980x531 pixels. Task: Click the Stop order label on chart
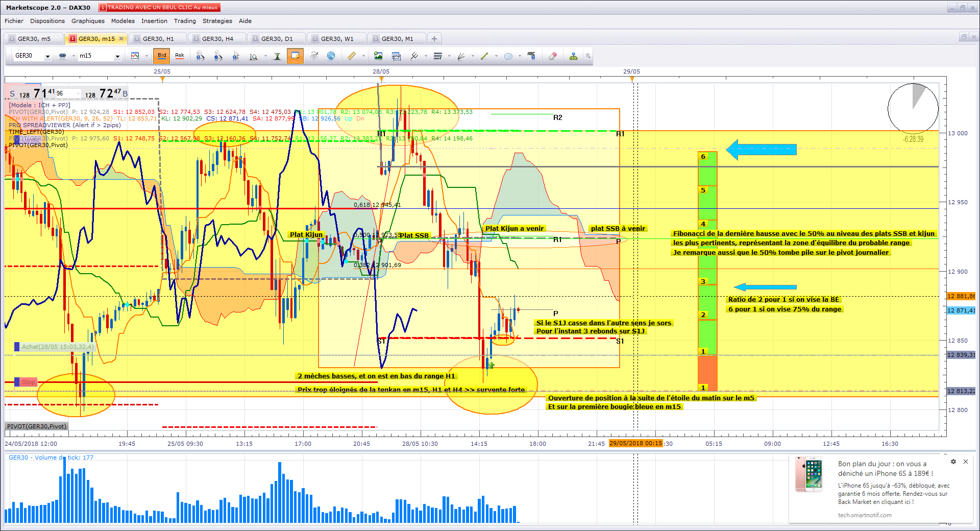(26, 382)
